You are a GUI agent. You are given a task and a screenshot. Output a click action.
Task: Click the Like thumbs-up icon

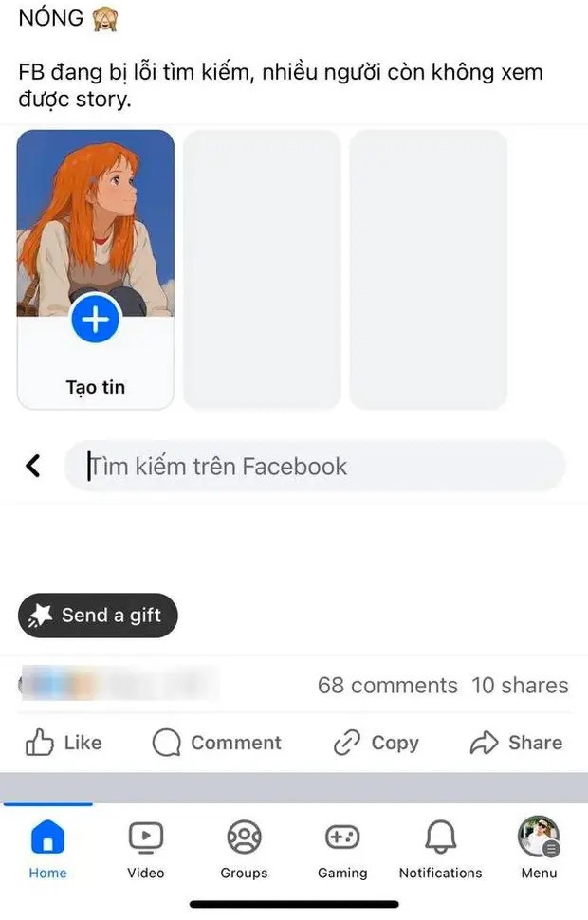(x=40, y=743)
